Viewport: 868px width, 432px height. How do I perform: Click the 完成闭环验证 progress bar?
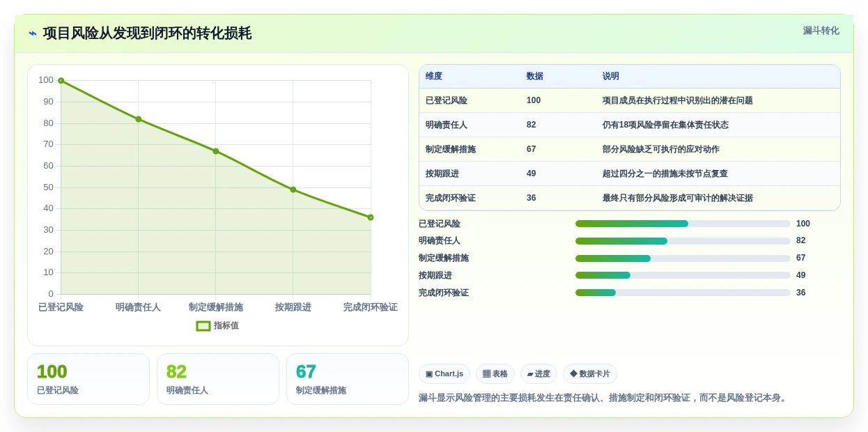683,293
